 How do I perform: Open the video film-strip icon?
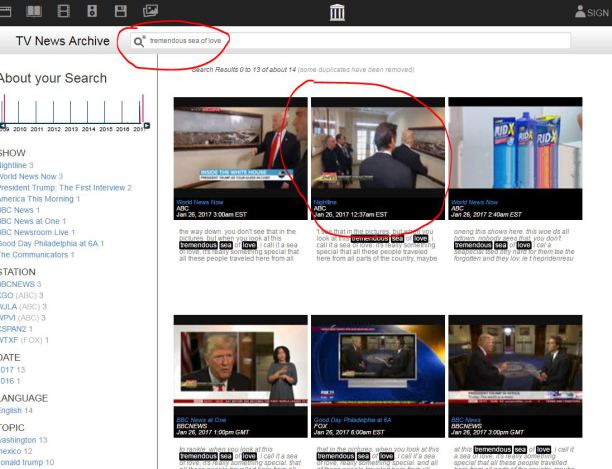pos(63,11)
